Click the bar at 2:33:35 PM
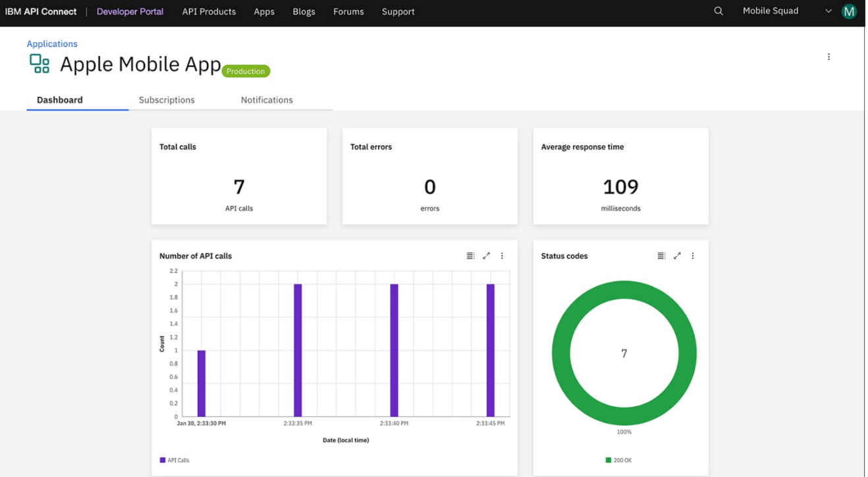 pyautogui.click(x=298, y=350)
